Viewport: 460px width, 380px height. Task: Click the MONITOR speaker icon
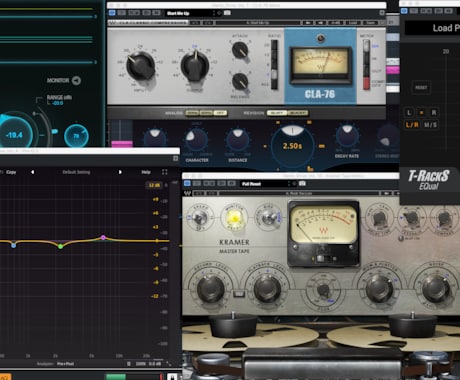[77, 81]
